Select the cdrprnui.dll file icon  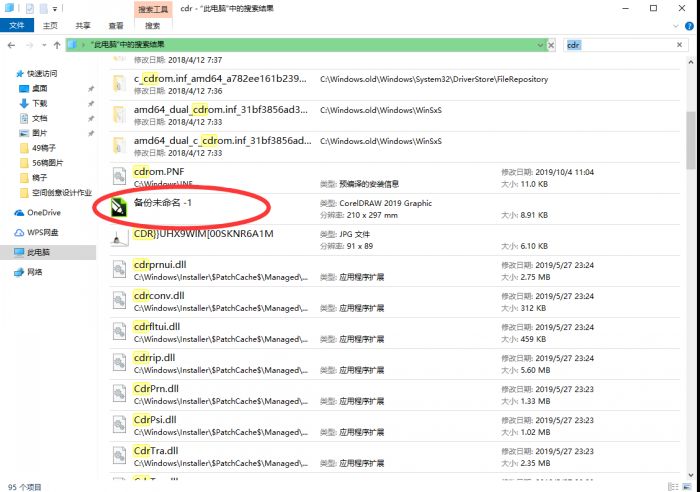pyautogui.click(x=119, y=269)
